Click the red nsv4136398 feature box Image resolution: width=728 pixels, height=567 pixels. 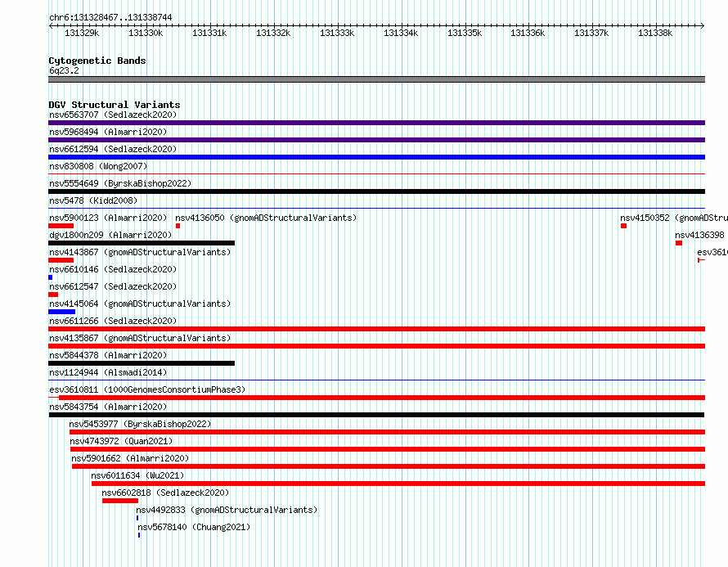pos(679,243)
